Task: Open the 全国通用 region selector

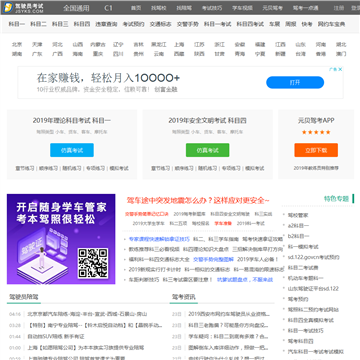Action: point(76,8)
